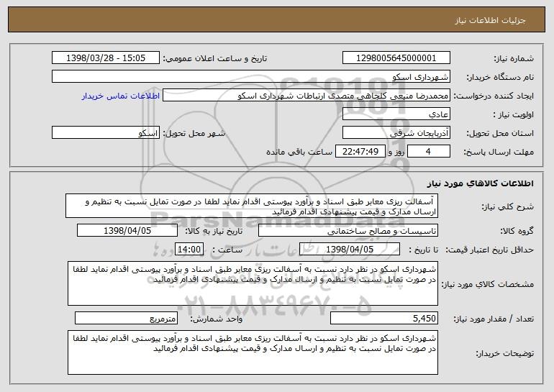Click label تعداد / مقدار مورد نیاز
554x392 pixels.
494,319
